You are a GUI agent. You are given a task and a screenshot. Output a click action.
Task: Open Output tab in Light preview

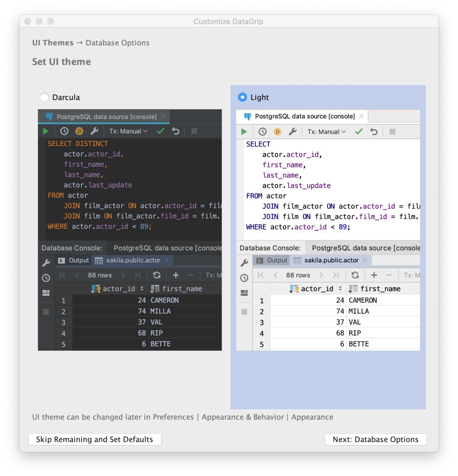pyautogui.click(x=272, y=260)
